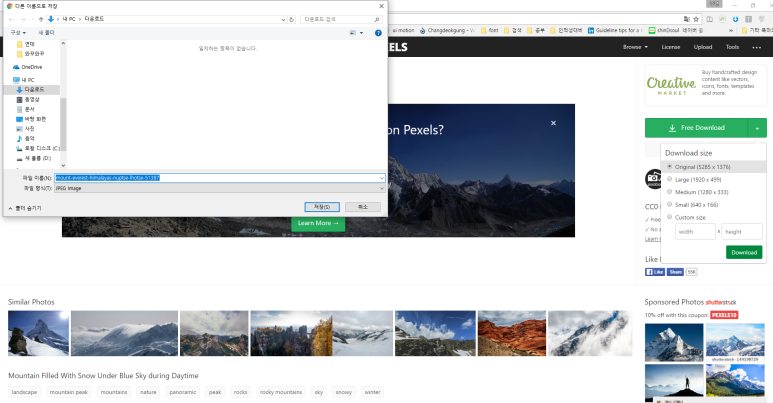Expand the file name dropdown arrow
This screenshot has width=773, height=403.
pyautogui.click(x=382, y=178)
